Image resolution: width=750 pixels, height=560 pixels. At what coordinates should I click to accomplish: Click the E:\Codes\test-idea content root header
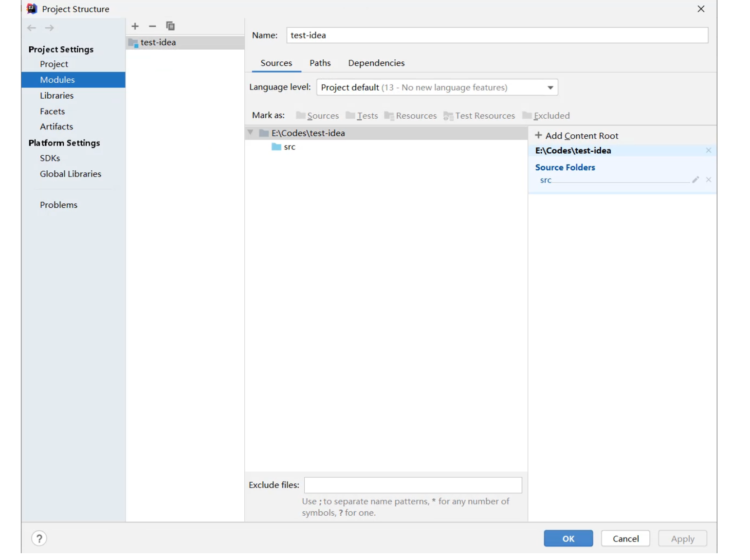point(573,151)
